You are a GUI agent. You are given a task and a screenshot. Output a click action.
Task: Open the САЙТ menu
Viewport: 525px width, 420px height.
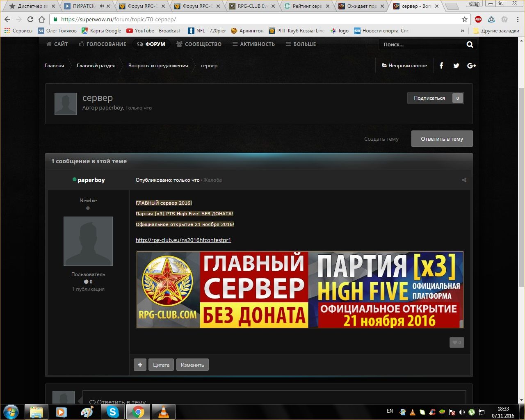coord(57,44)
